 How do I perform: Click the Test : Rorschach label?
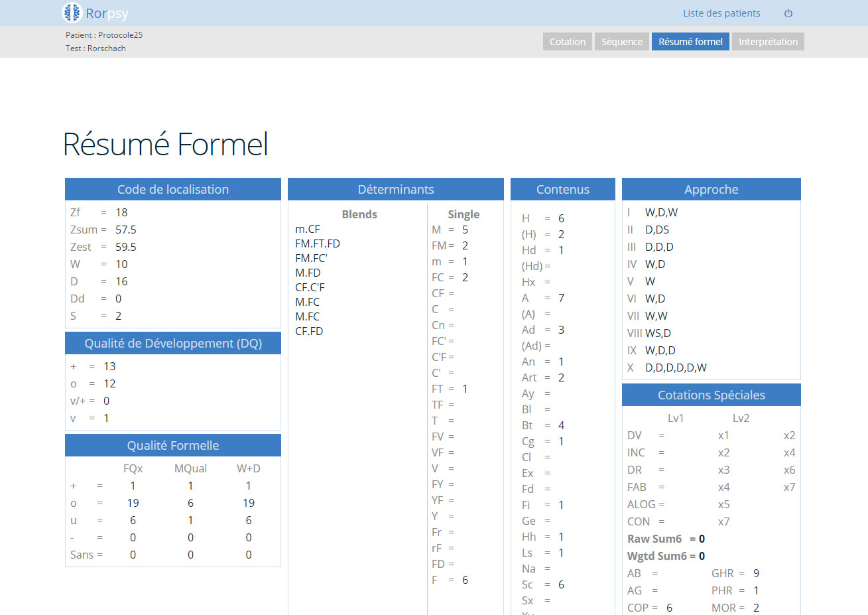tap(95, 48)
